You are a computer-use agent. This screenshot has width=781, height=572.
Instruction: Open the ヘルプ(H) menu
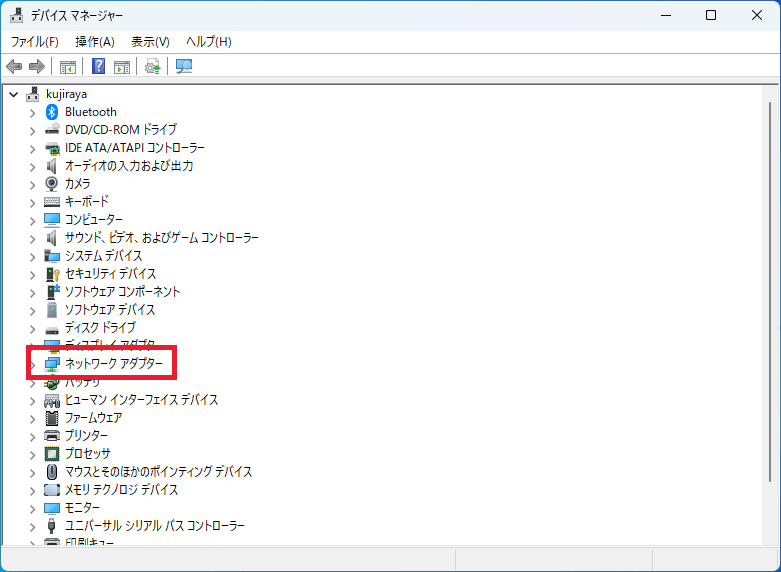209,42
